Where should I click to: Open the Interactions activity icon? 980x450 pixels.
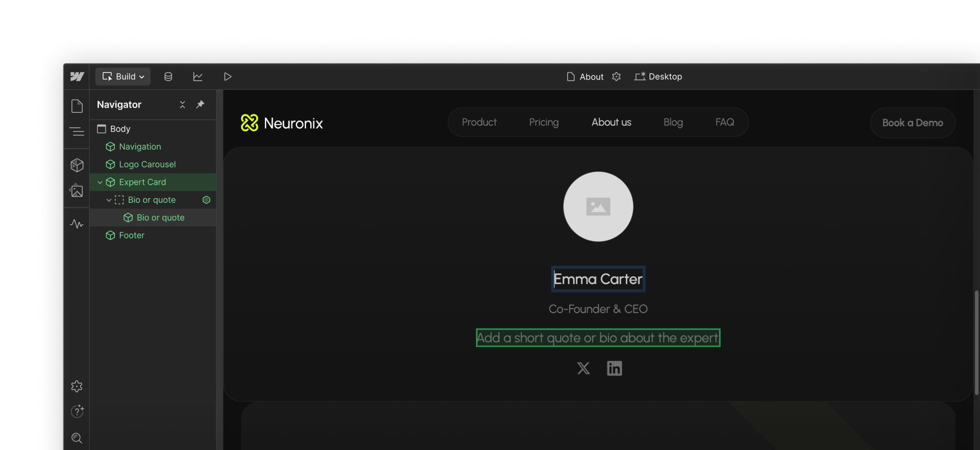(77, 224)
